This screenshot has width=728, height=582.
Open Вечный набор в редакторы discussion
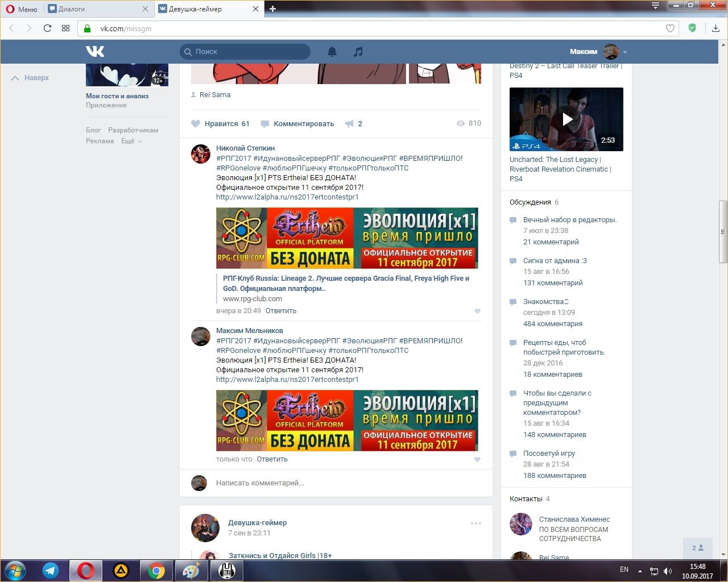pyautogui.click(x=570, y=220)
